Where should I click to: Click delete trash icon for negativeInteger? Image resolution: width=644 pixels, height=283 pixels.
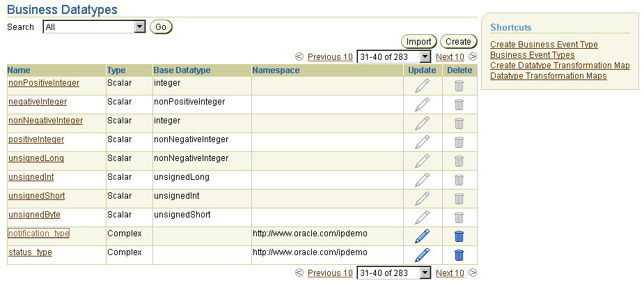point(460,105)
